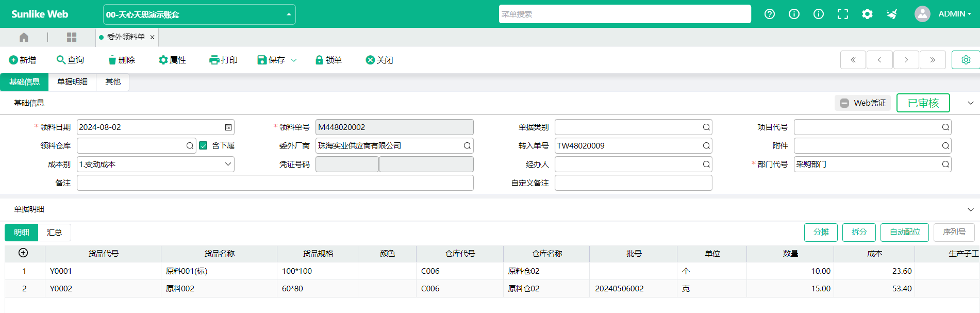Open the page settings gear below header

pos(966,60)
